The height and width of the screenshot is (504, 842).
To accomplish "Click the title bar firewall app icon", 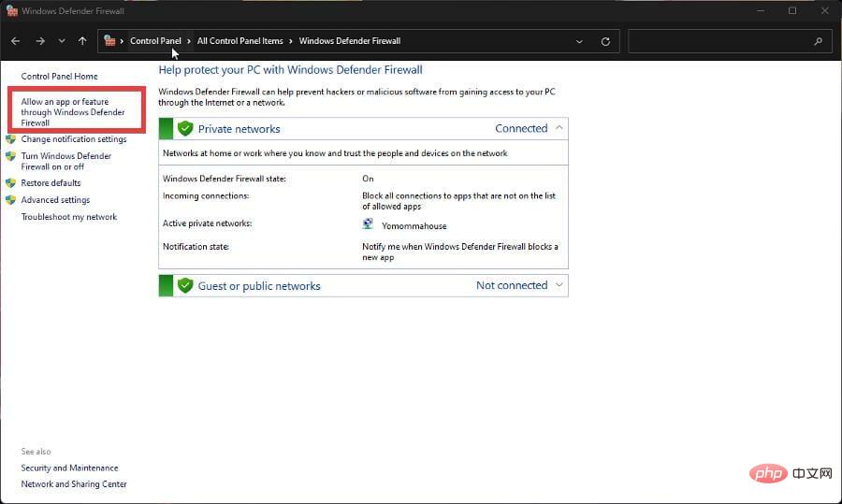I will point(11,10).
